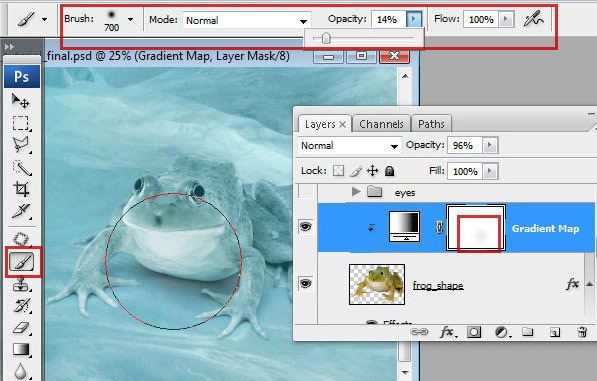Open the layer blend mode dropdown
Viewport: 597px width, 381px height.
point(349,146)
